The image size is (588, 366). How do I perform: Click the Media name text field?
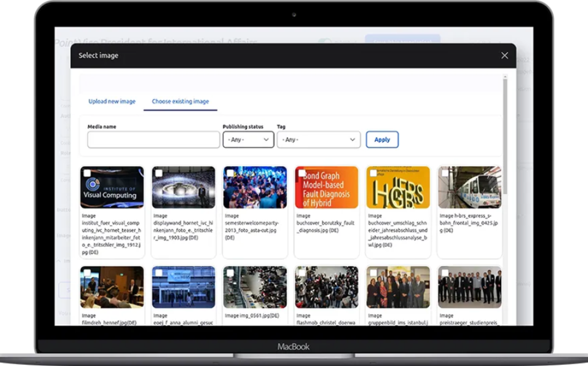[154, 140]
